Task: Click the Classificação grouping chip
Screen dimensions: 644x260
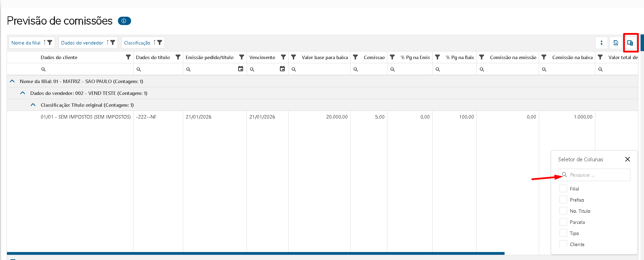Action: [x=137, y=43]
